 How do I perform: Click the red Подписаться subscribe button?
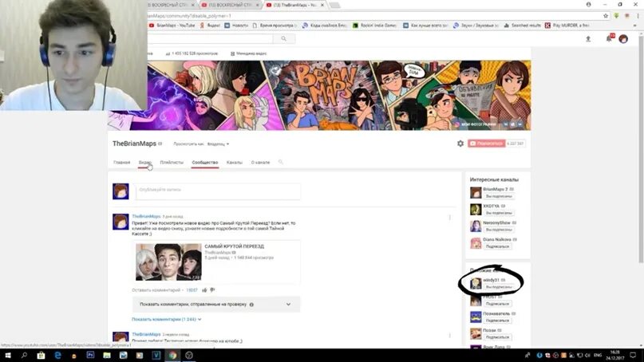point(486,144)
